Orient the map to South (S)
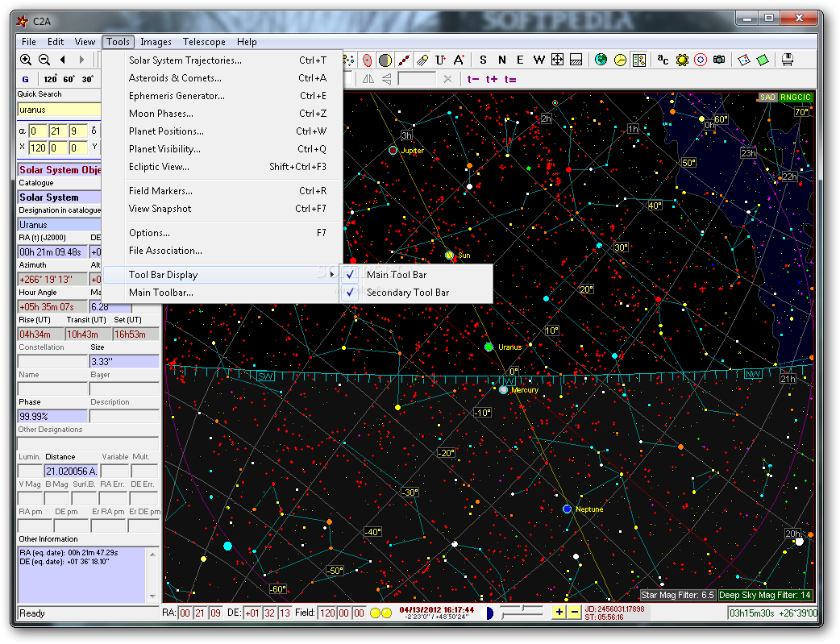This screenshot has width=840, height=644. click(x=483, y=60)
